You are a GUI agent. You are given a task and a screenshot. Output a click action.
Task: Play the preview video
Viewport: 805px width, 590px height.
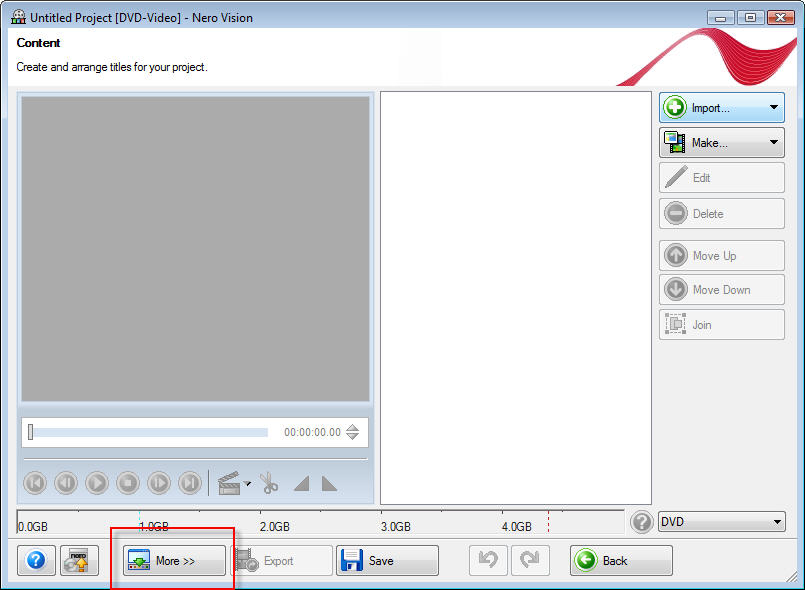point(97,483)
